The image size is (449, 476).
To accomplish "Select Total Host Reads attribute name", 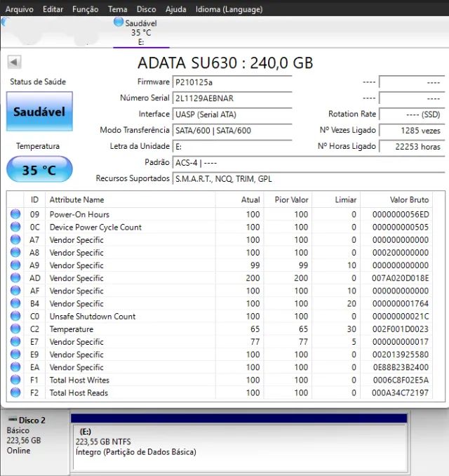I will [79, 393].
